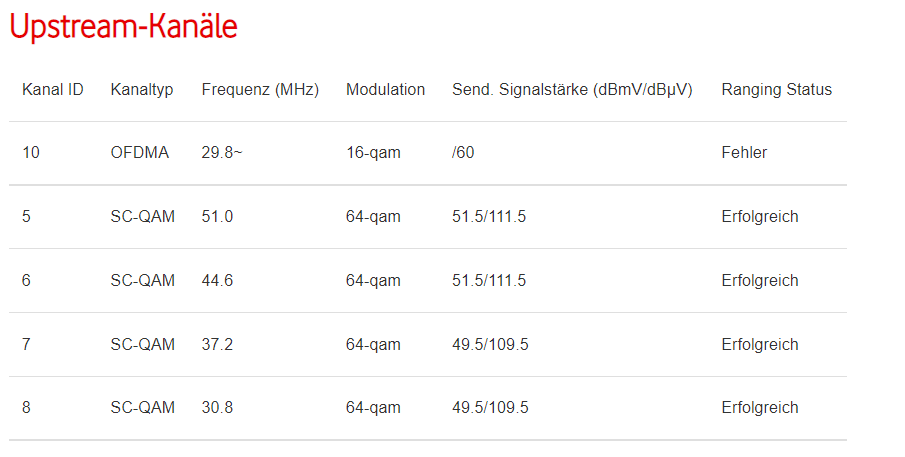Screen dimensions: 905x457
Task: Click the Fehler ranging status
Action: [x=744, y=153]
